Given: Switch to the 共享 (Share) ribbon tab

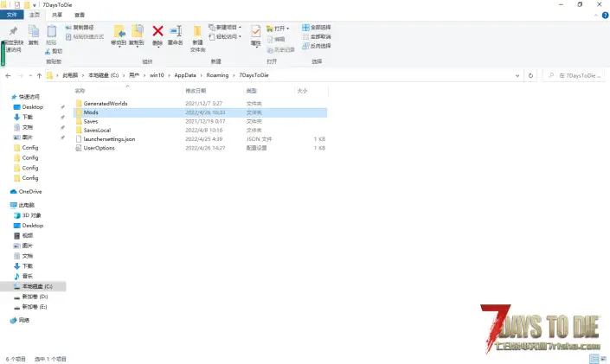Looking at the screenshot, I should pyautogui.click(x=57, y=15).
